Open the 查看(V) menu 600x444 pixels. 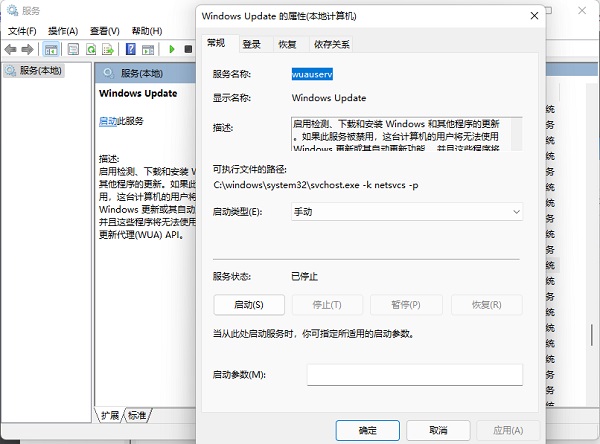click(106, 31)
